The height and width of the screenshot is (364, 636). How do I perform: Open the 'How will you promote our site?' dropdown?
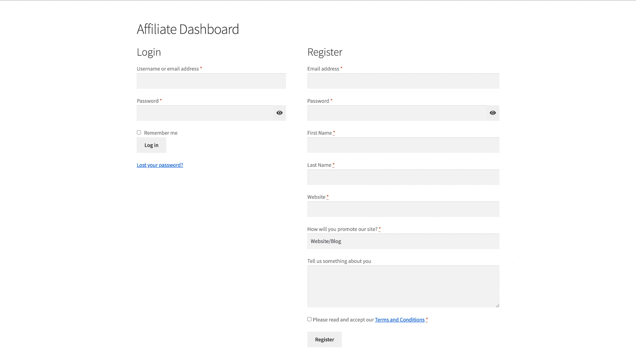click(403, 241)
